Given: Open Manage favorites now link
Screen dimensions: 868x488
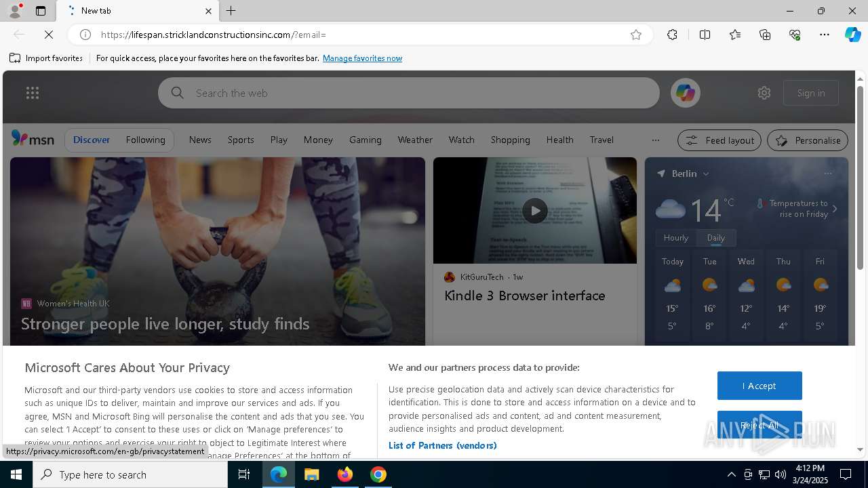Looking at the screenshot, I should coord(362,58).
